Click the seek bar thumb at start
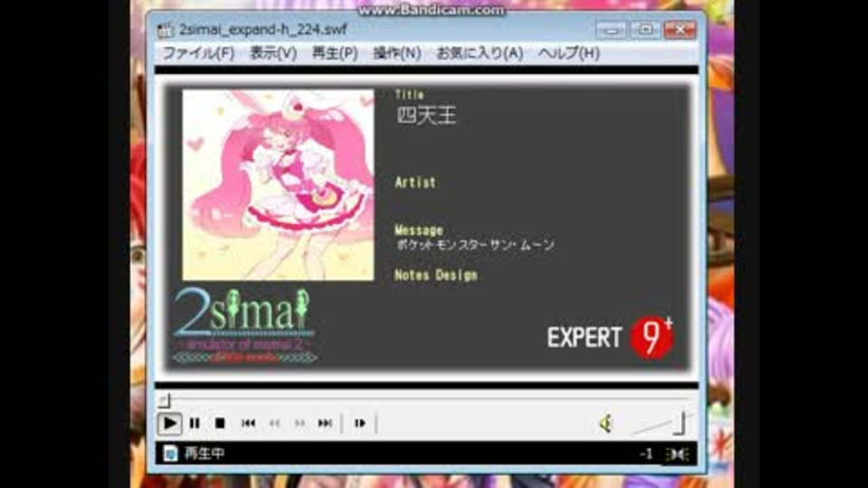 pyautogui.click(x=164, y=399)
